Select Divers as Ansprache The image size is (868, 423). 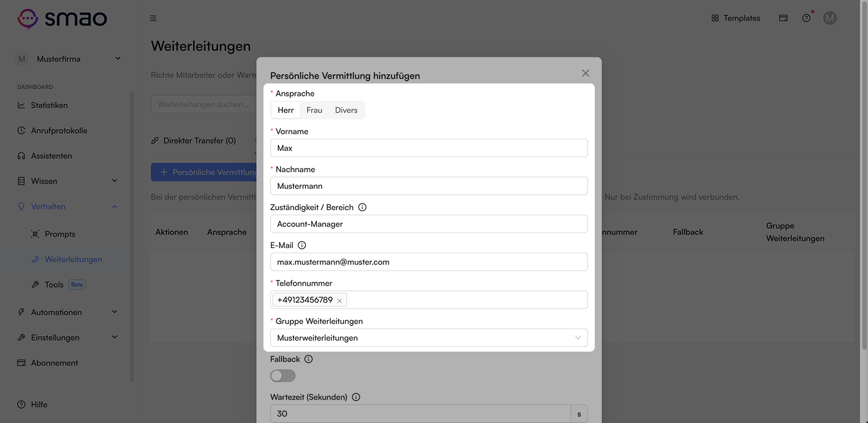(346, 110)
